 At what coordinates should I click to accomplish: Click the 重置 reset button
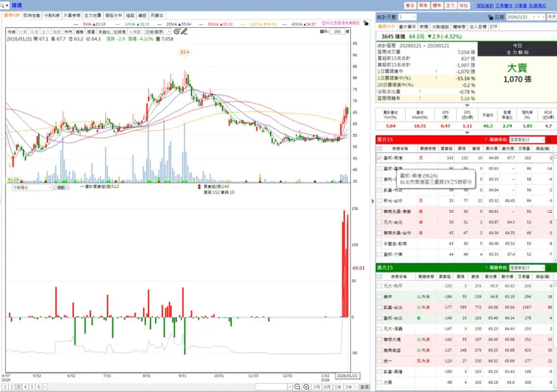pos(364,387)
